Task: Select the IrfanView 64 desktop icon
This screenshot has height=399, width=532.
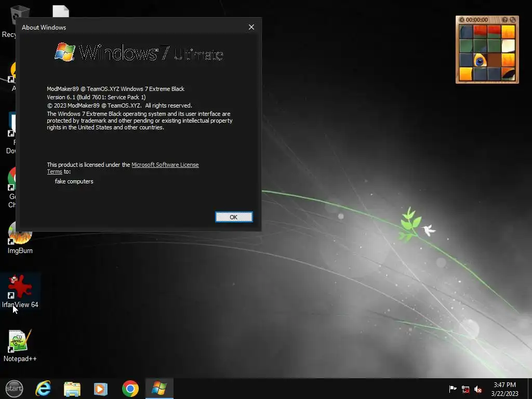Action: pyautogui.click(x=20, y=291)
